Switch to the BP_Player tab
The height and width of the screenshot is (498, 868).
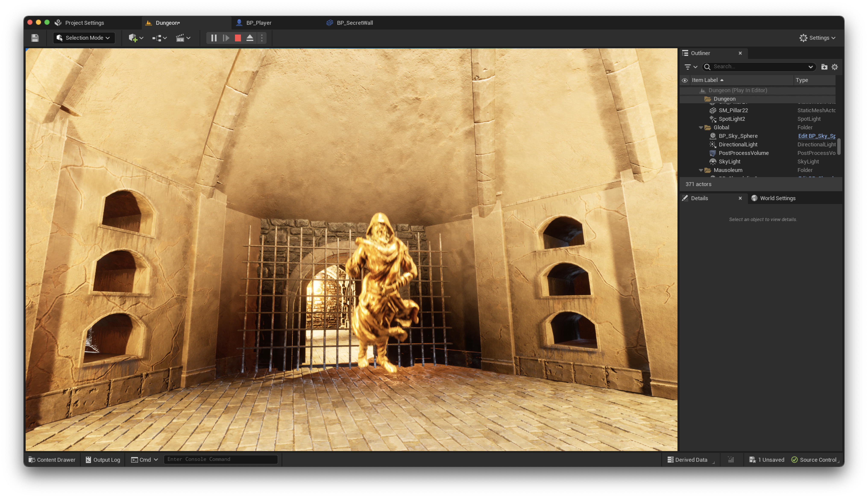pos(258,23)
